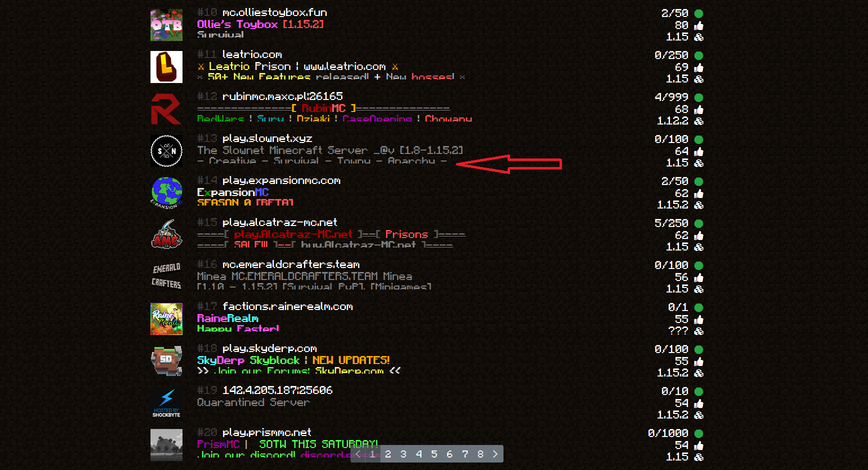Viewport: 868px width, 470px height.
Task: Click green online status dot for leatrio.com
Action: [698, 55]
